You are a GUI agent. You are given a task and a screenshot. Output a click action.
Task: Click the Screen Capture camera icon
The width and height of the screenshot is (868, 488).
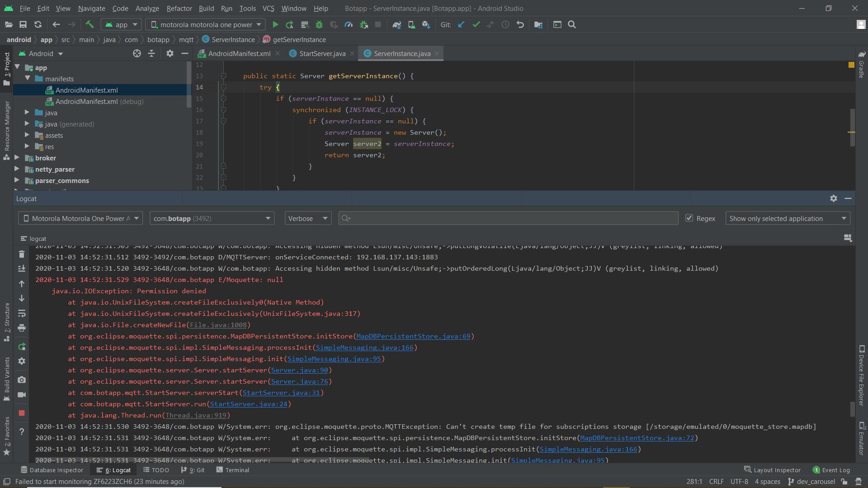[22, 380]
